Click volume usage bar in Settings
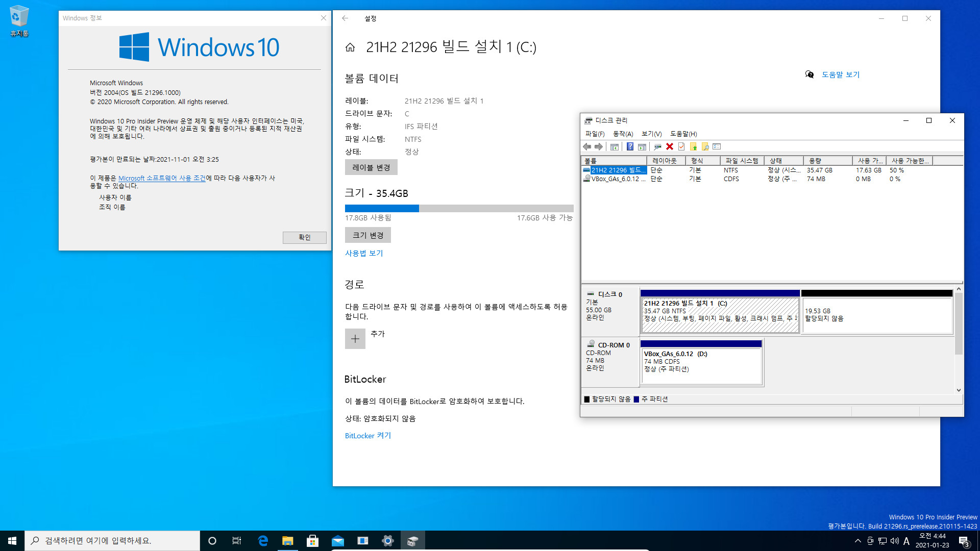This screenshot has height=551, width=980. [459, 208]
